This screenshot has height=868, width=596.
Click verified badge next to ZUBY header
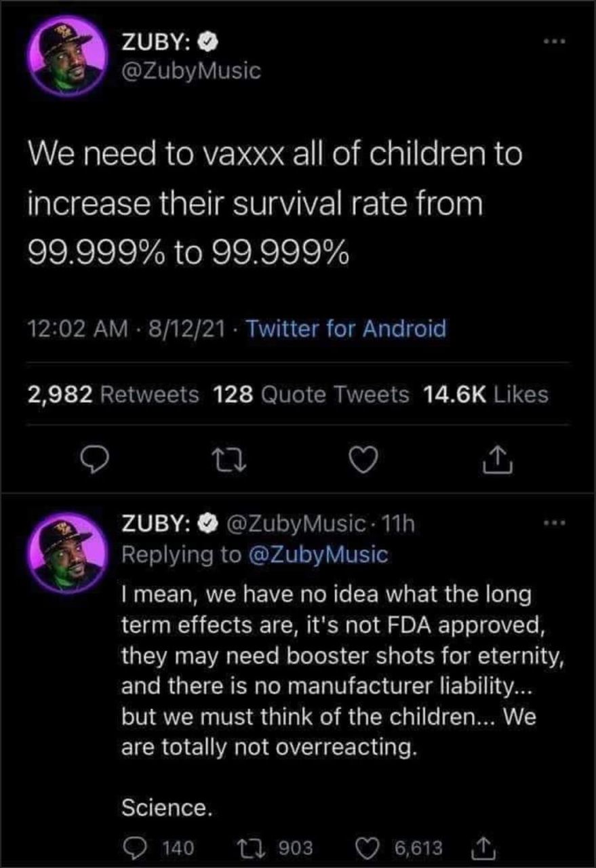tap(206, 44)
